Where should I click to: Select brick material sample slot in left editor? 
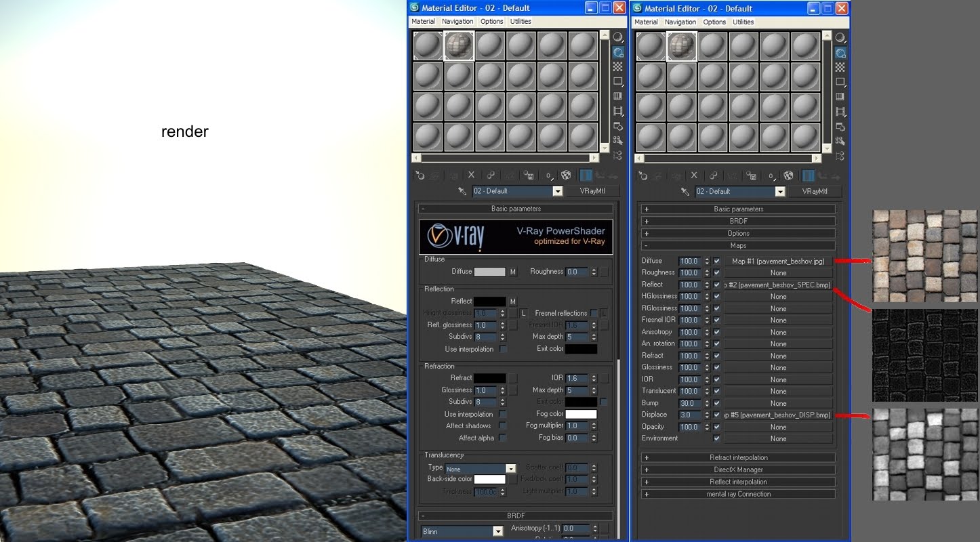point(459,46)
